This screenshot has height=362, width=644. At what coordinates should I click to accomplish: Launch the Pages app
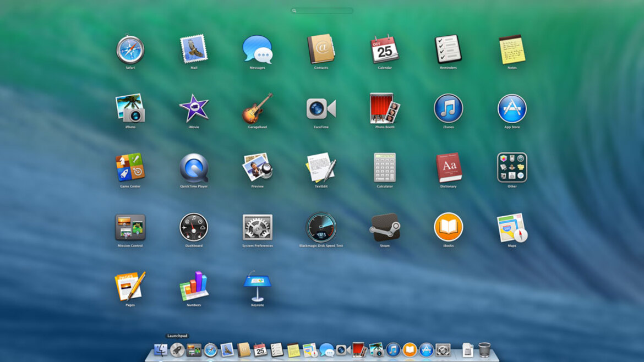coord(130,287)
